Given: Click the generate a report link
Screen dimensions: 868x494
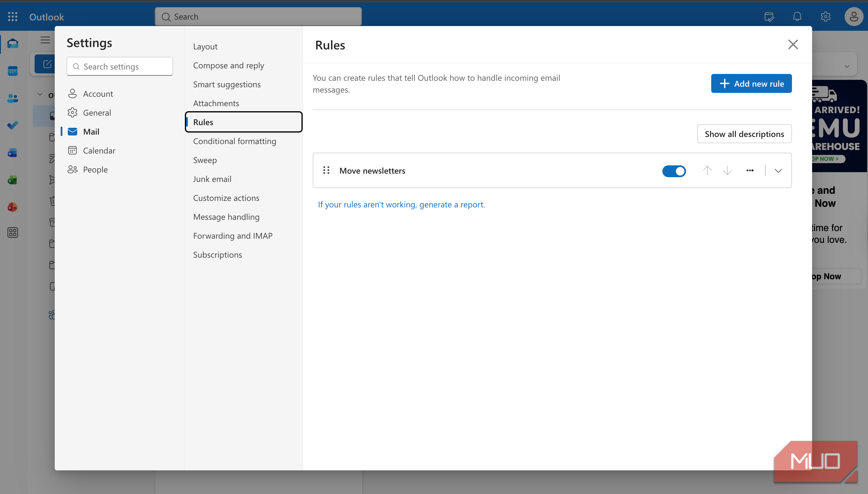Looking at the screenshot, I should click(401, 205).
